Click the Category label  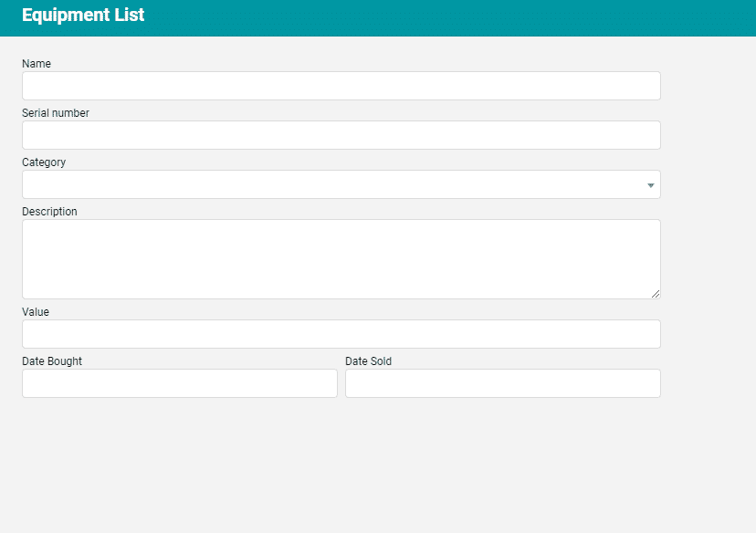coord(44,162)
